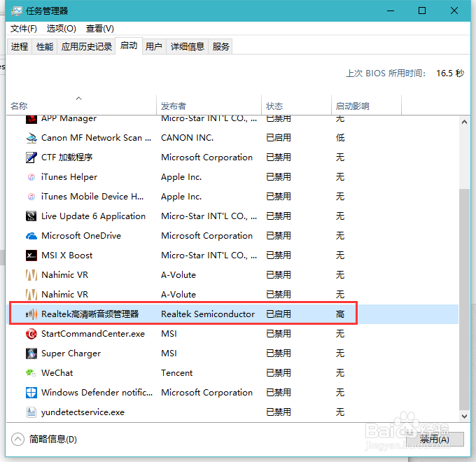476x462 pixels.
Task: Click the 禁用(A) button
Action: [x=435, y=439]
